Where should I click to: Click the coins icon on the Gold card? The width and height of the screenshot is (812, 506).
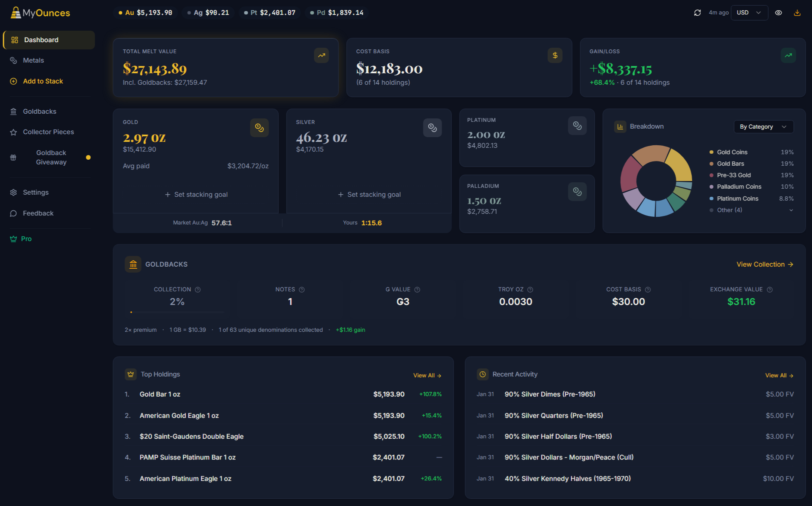(x=259, y=127)
